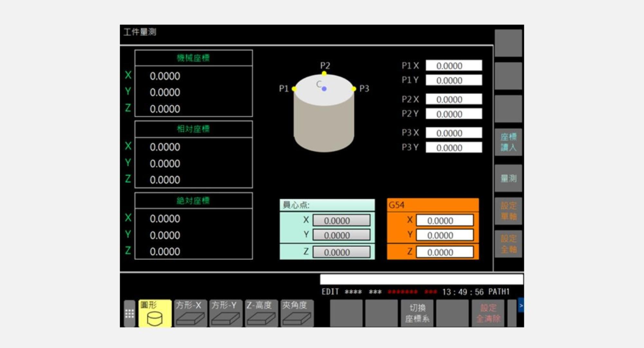The height and width of the screenshot is (348, 644).
Task: Click the machine coordinate X value
Action: [x=165, y=76]
